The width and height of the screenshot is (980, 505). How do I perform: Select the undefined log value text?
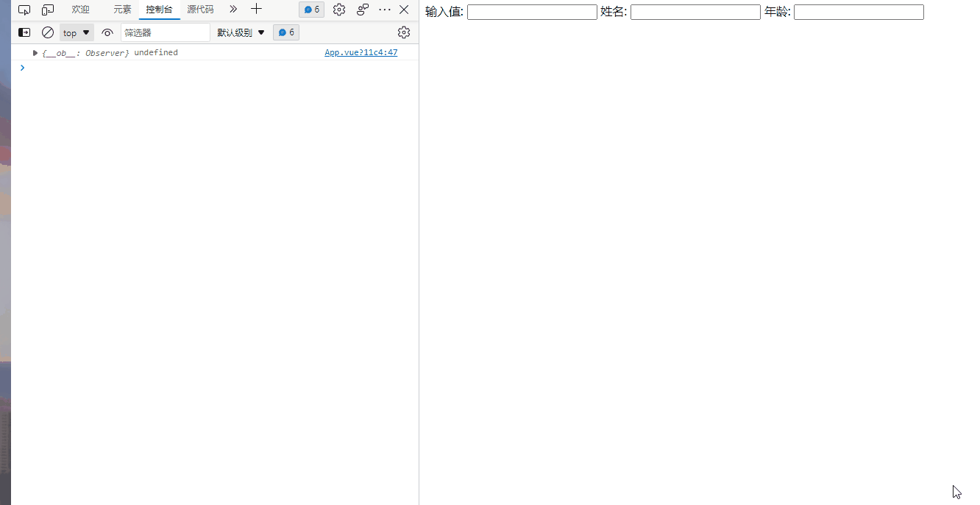(x=156, y=53)
